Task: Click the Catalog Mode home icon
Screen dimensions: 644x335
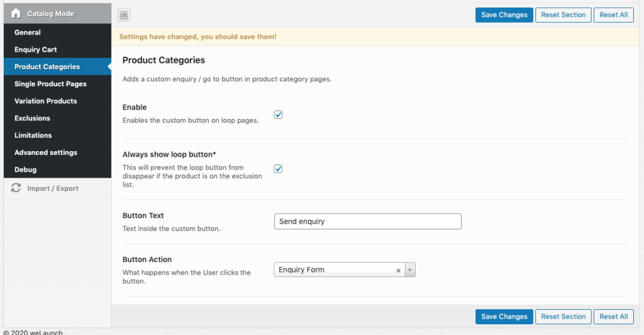Action: pos(16,13)
